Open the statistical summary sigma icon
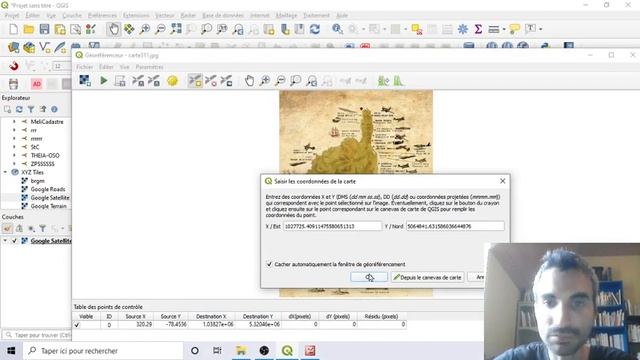Screen dimensions: 640x360 coord(478,29)
